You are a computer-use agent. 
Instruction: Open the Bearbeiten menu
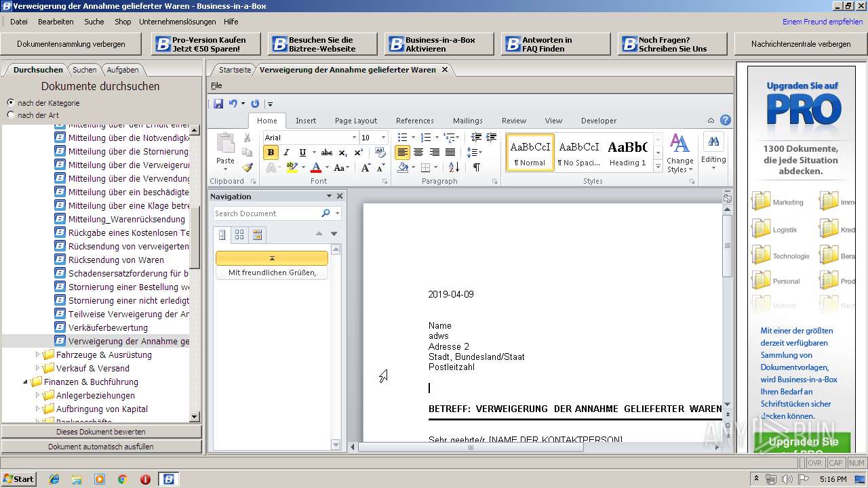(56, 22)
